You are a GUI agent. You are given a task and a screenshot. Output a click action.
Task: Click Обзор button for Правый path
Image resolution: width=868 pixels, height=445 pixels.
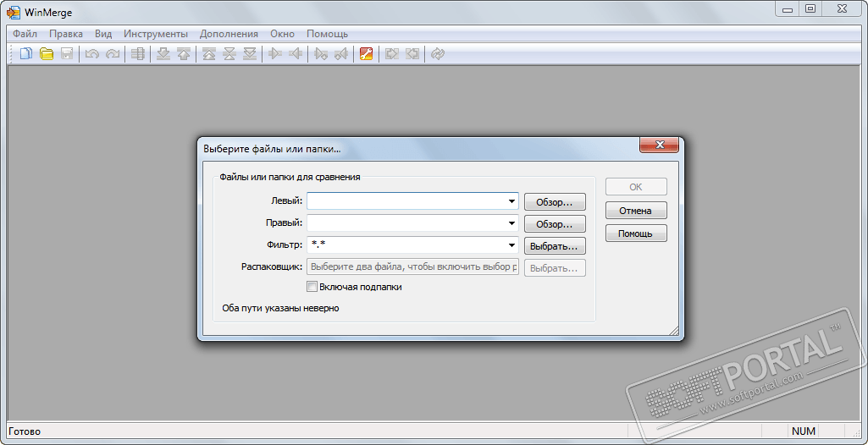pyautogui.click(x=555, y=224)
